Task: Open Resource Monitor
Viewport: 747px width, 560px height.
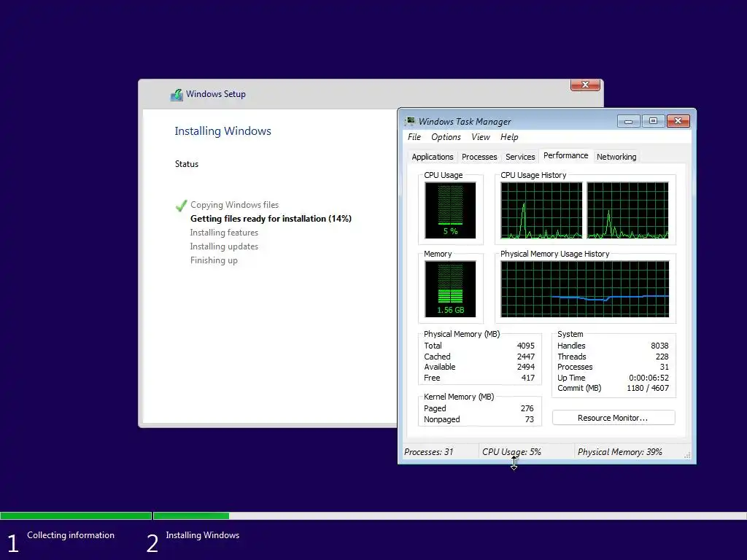Action: [613, 418]
